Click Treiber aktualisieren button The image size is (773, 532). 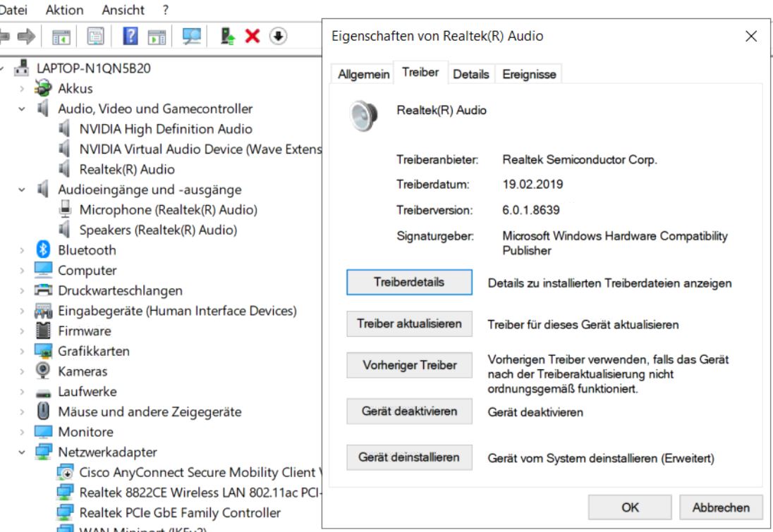point(409,323)
